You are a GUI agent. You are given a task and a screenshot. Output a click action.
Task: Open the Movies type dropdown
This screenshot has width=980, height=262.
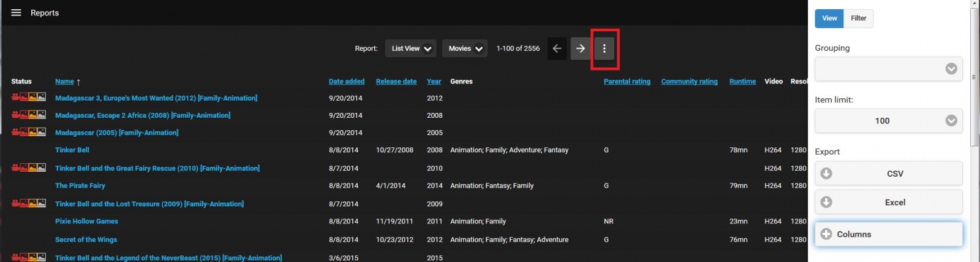tap(465, 48)
